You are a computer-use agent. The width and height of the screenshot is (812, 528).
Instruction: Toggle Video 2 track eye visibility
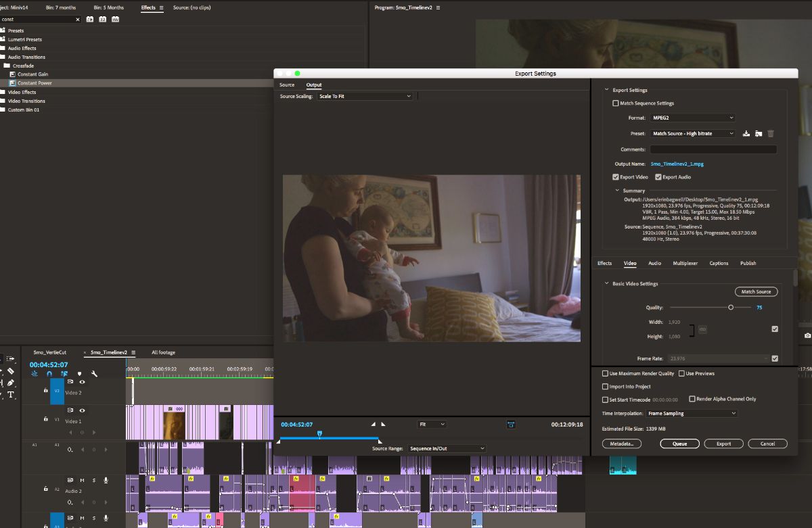(x=82, y=382)
